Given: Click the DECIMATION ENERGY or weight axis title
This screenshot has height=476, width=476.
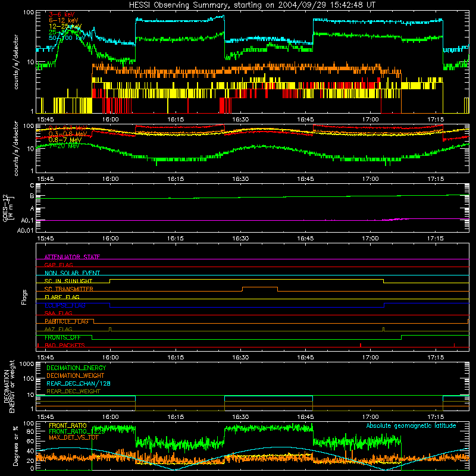Looking at the screenshot, I should pos(10,386).
